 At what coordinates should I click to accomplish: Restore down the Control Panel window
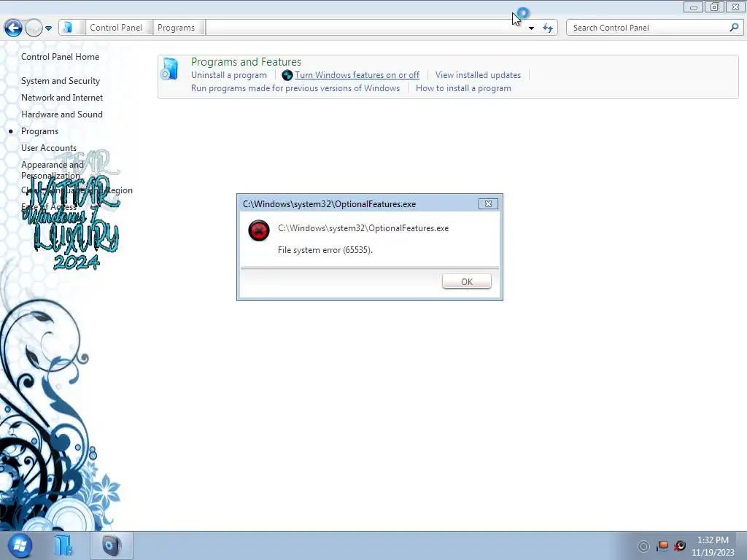(x=714, y=7)
